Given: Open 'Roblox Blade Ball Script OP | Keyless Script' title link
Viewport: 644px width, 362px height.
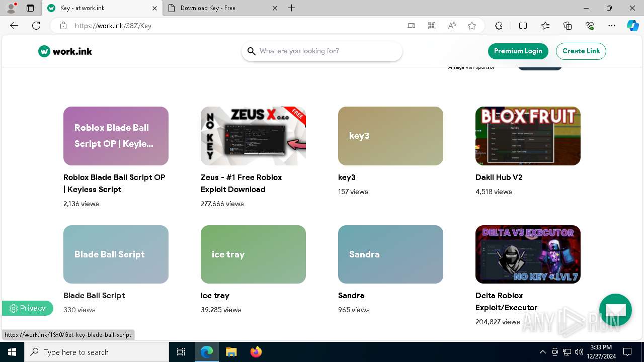Looking at the screenshot, I should click(x=114, y=184).
